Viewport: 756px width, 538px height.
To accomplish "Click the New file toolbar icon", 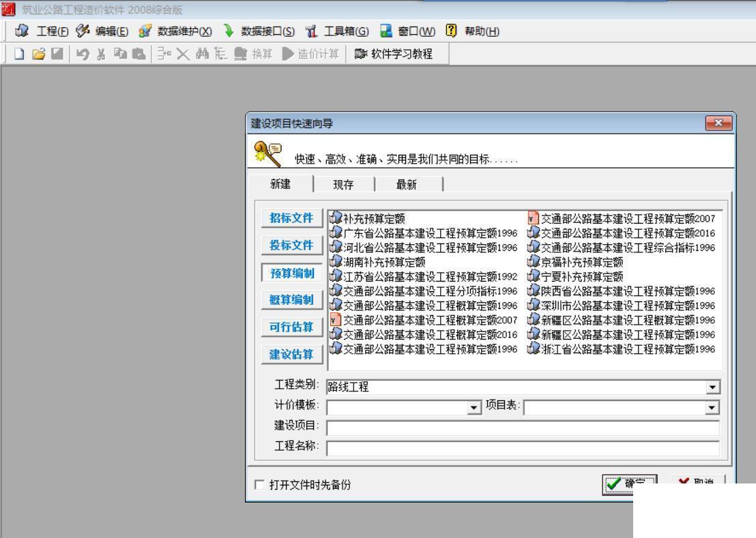I will click(19, 54).
